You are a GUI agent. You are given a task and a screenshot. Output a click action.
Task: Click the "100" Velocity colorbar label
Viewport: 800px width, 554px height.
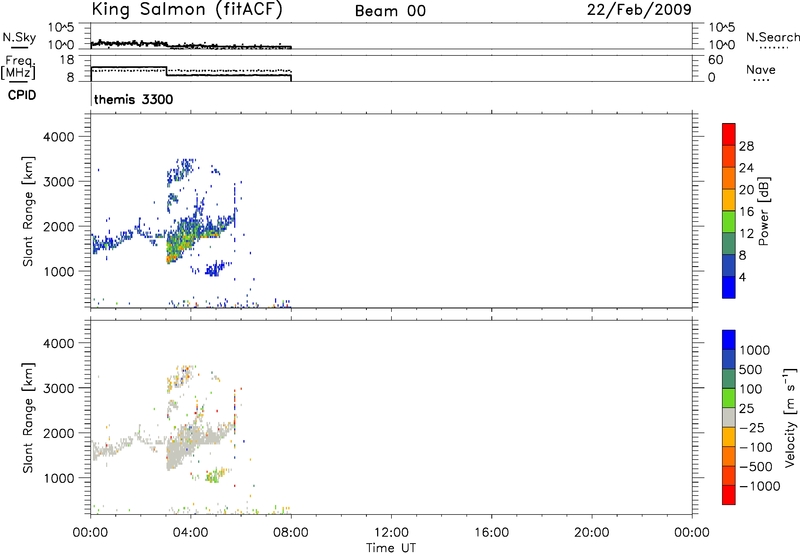click(751, 389)
